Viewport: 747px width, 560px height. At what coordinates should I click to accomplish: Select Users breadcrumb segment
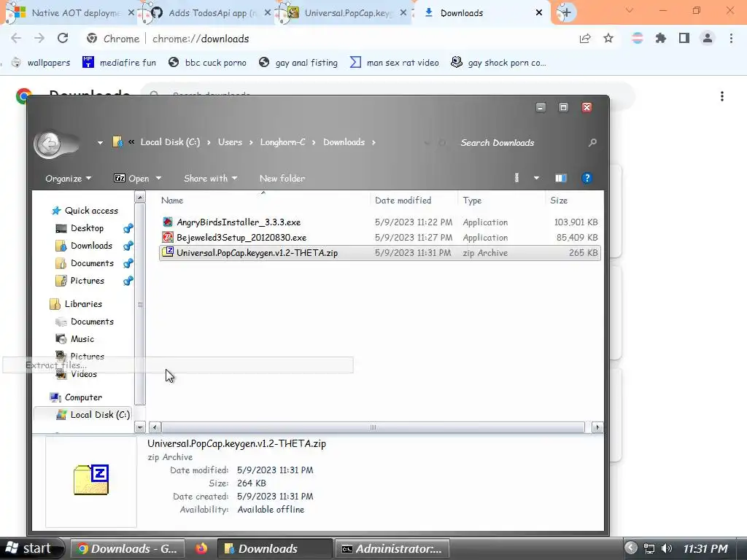[x=230, y=142]
